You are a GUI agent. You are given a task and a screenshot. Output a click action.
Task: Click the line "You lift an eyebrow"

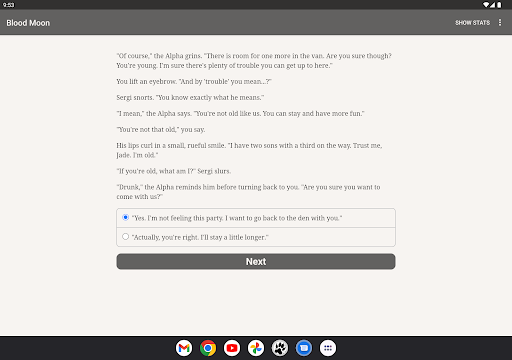click(x=194, y=82)
